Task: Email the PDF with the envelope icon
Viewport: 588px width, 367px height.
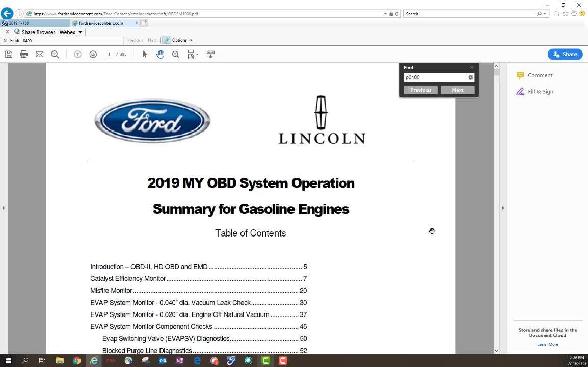Action: (x=39, y=55)
